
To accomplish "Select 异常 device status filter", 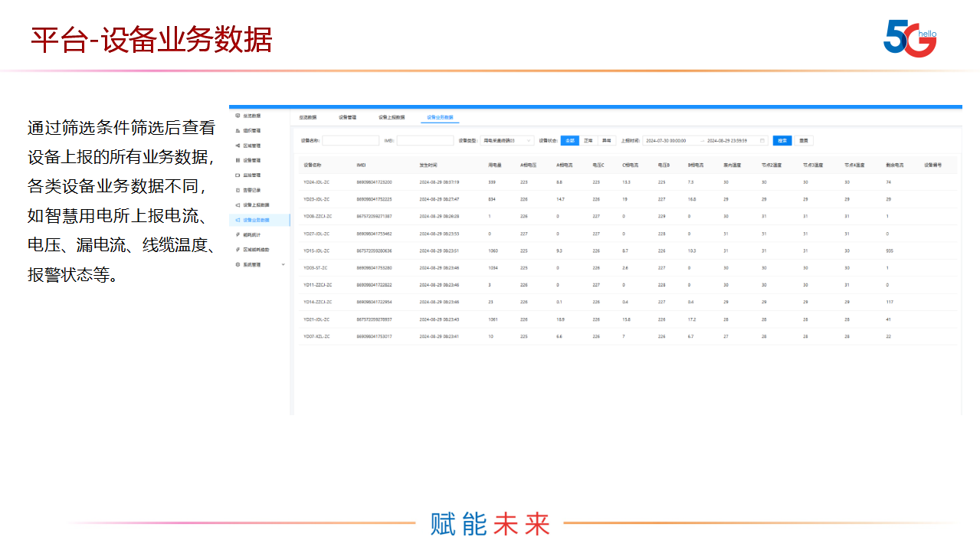I will click(607, 141).
